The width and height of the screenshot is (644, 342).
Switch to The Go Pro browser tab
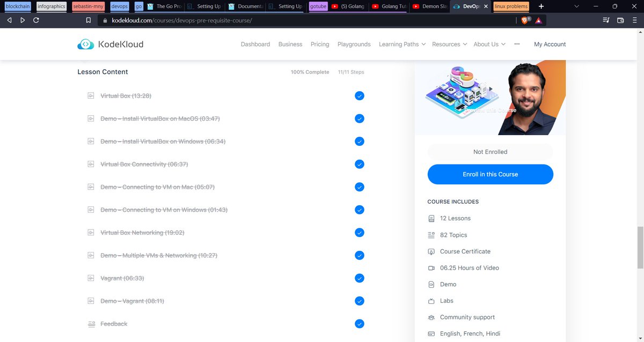pos(164,6)
